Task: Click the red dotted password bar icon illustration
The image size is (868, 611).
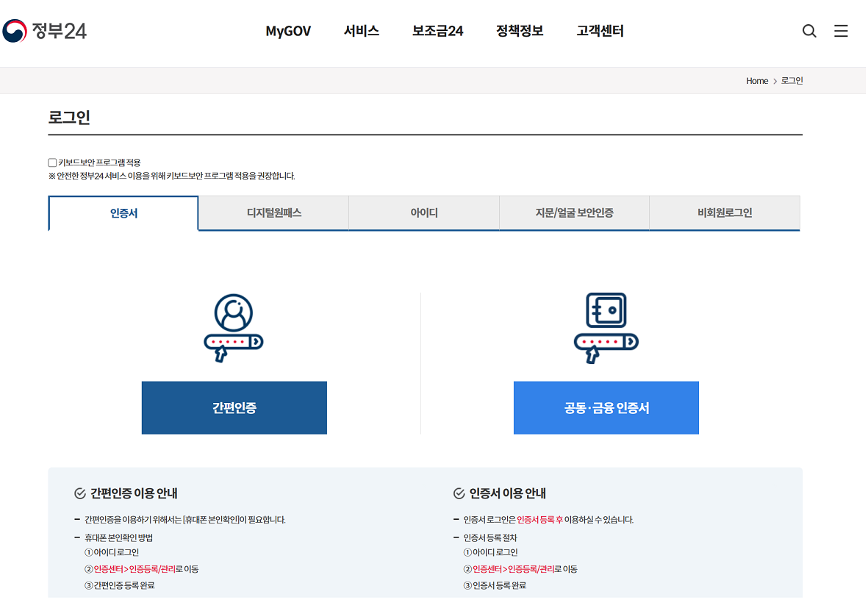Action: click(234, 342)
